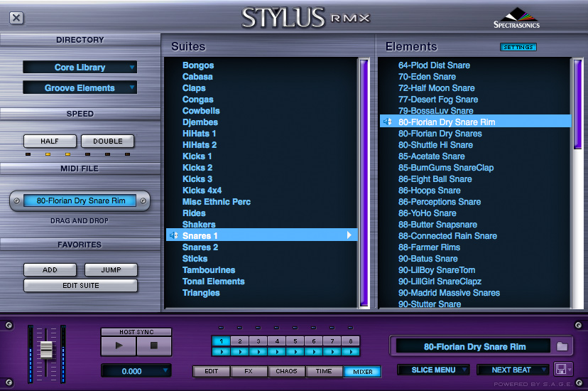
Task: Click the EDIT SUITE button
Action: tap(80, 285)
